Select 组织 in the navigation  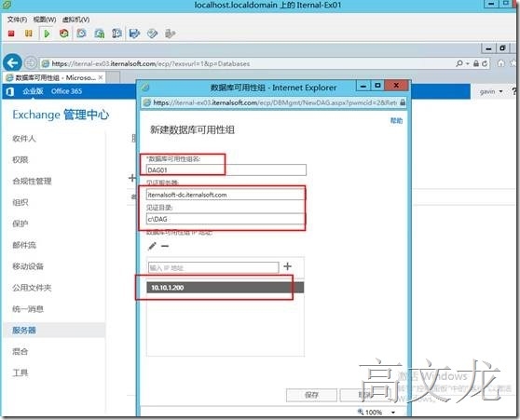click(21, 202)
